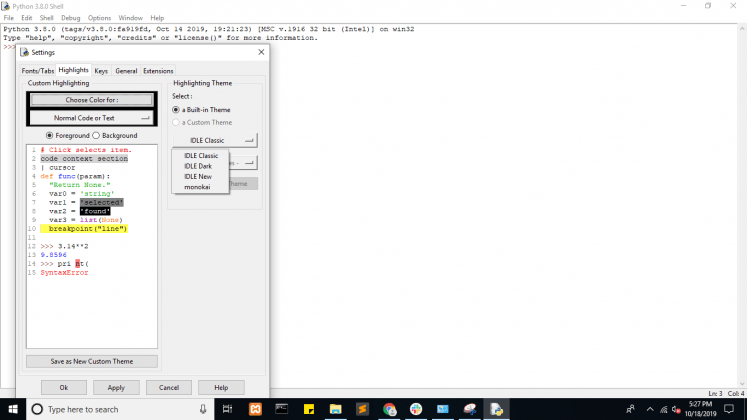Click Save as New Custom Theme
The image size is (747, 420).
(91, 361)
